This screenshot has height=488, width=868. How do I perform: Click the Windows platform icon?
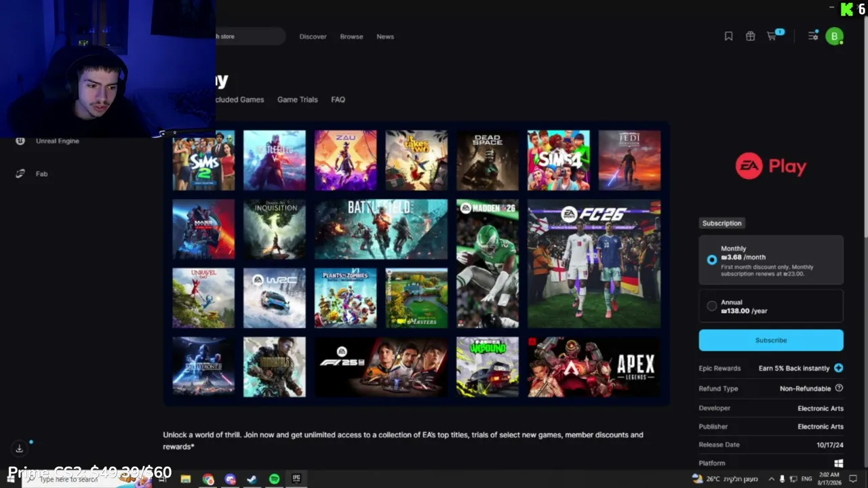[x=839, y=463]
